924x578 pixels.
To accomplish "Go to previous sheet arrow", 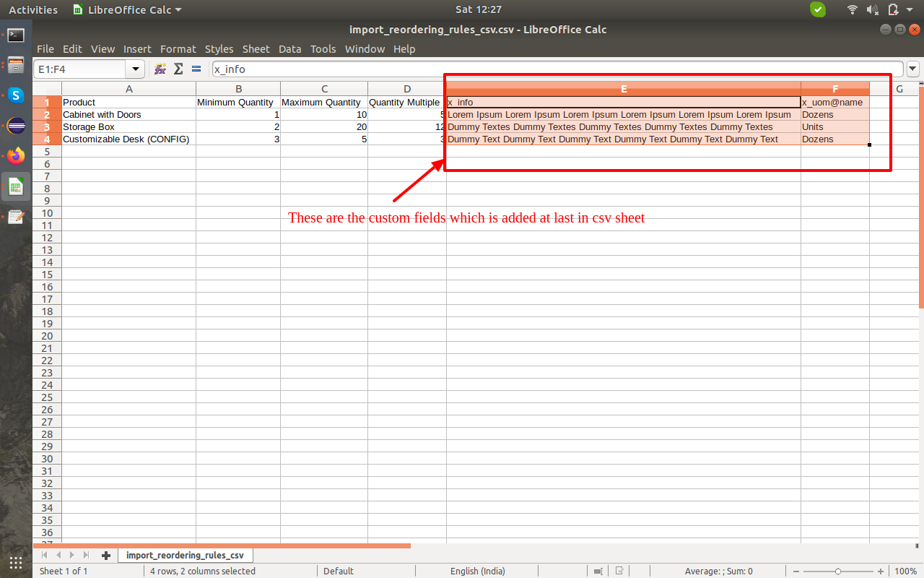I will [58, 556].
